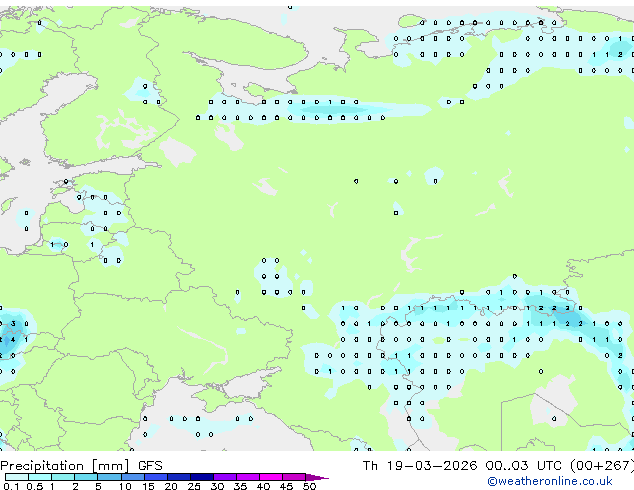
Task: Click the legend label '50'
Action: tap(309, 486)
